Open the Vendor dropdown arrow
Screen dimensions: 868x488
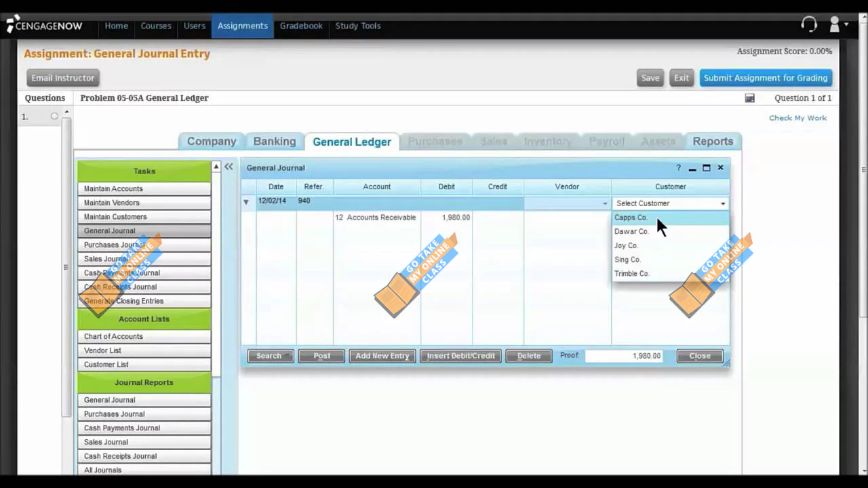[605, 203]
